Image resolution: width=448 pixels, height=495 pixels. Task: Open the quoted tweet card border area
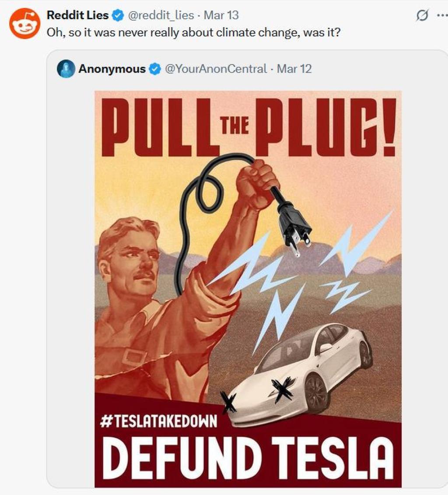coord(248,268)
